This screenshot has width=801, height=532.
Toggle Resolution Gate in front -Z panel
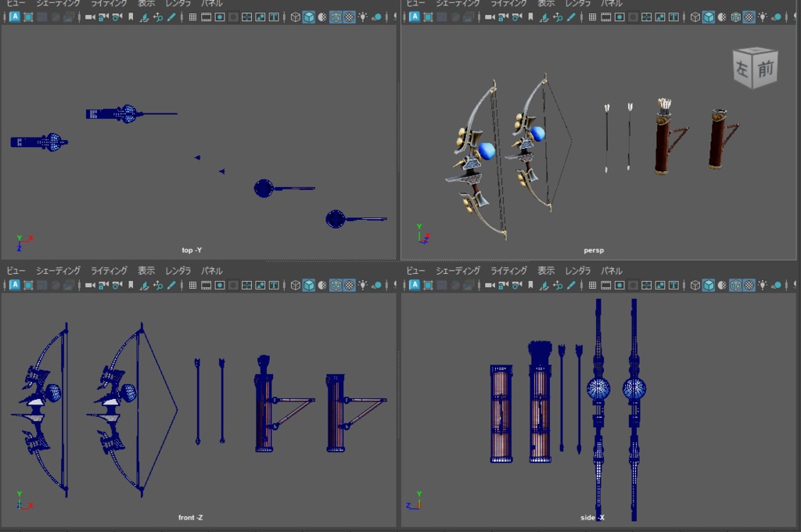[220, 285]
